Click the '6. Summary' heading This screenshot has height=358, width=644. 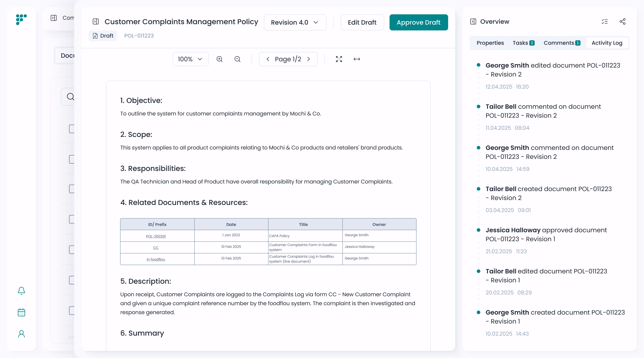click(142, 333)
